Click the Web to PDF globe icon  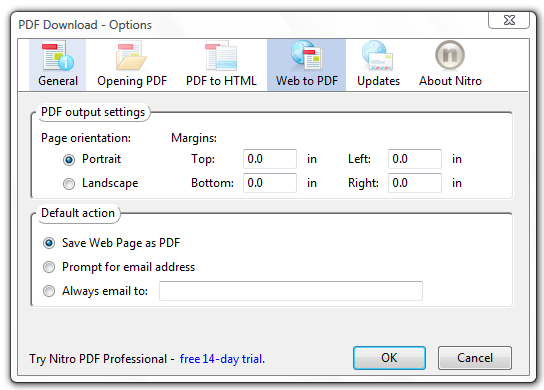(307, 56)
